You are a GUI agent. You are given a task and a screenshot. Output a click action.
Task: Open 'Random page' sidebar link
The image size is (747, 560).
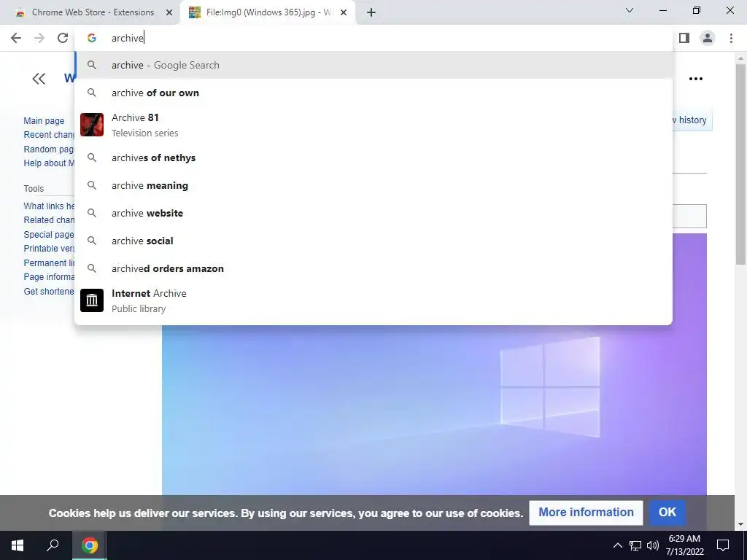[x=49, y=149]
